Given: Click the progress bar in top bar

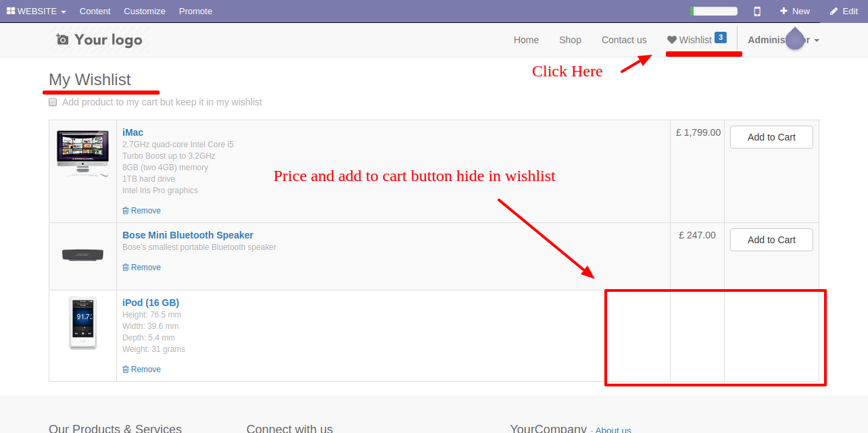Looking at the screenshot, I should (714, 11).
